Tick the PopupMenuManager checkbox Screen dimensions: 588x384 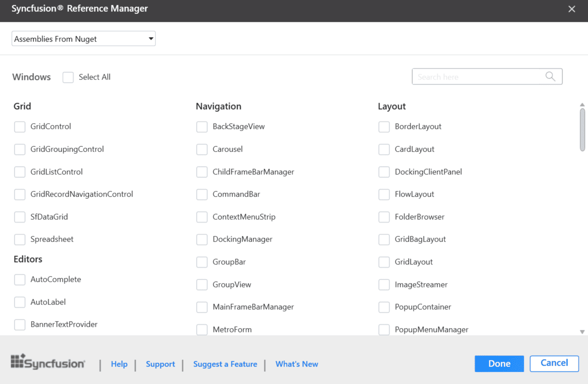click(x=384, y=330)
